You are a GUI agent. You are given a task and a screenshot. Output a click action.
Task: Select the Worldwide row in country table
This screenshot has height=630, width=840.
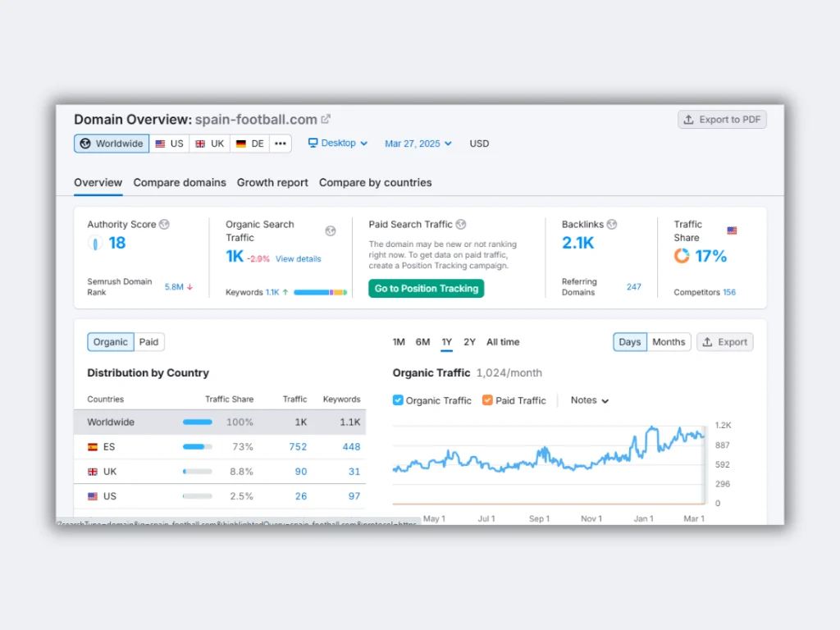[x=220, y=422]
